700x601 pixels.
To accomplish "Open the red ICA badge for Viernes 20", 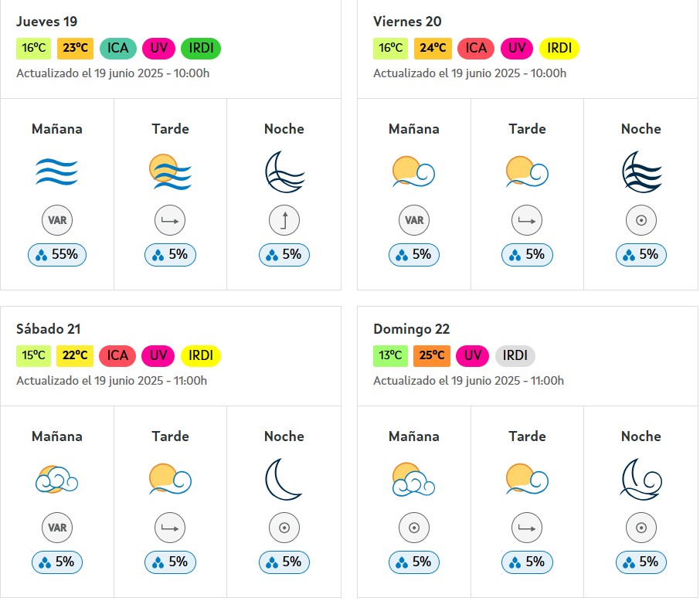I will [476, 48].
